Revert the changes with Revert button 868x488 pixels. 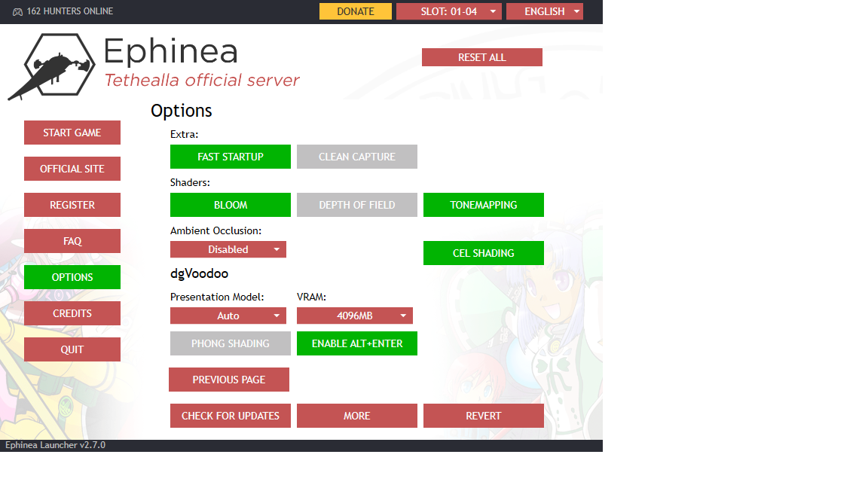point(483,416)
